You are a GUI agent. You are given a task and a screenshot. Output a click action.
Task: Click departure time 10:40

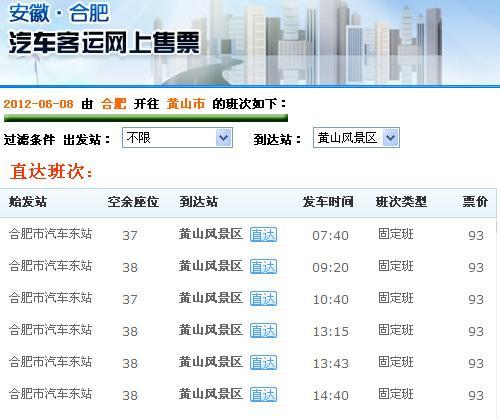click(330, 300)
